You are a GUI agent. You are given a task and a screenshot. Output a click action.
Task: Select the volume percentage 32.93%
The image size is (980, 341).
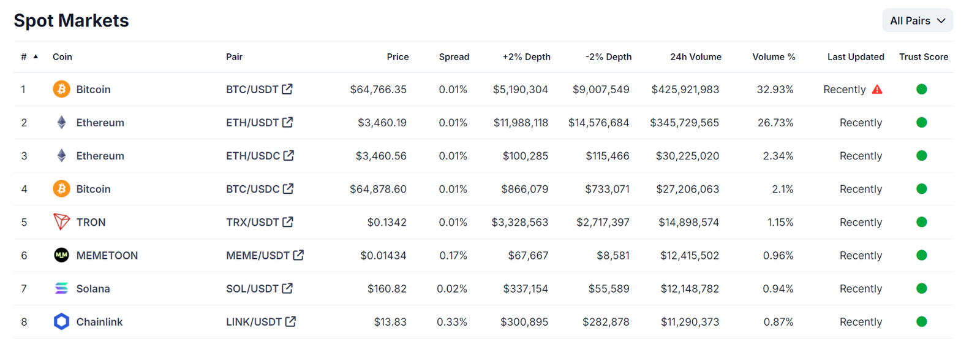point(775,90)
